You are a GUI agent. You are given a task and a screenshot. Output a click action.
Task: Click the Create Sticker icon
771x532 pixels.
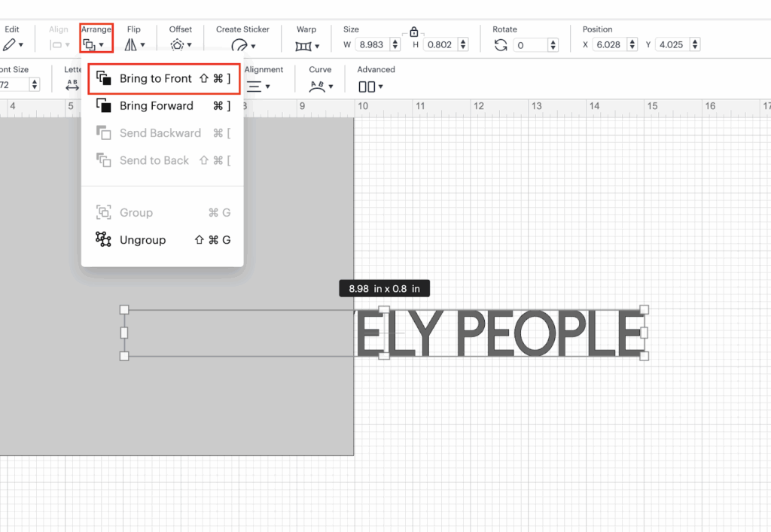pos(242,45)
